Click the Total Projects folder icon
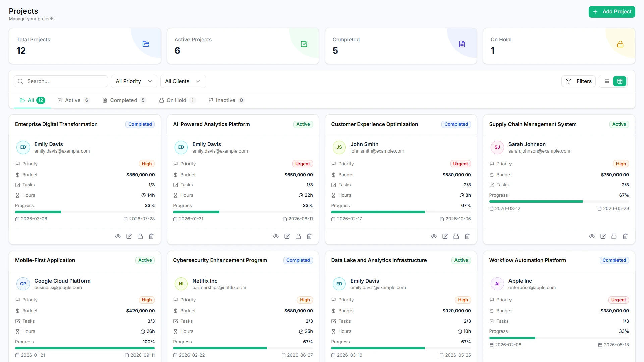The width and height of the screenshot is (644, 362). 146,44
